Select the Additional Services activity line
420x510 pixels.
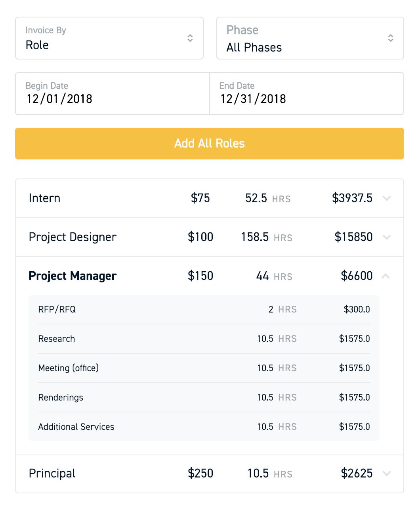pyautogui.click(x=204, y=427)
